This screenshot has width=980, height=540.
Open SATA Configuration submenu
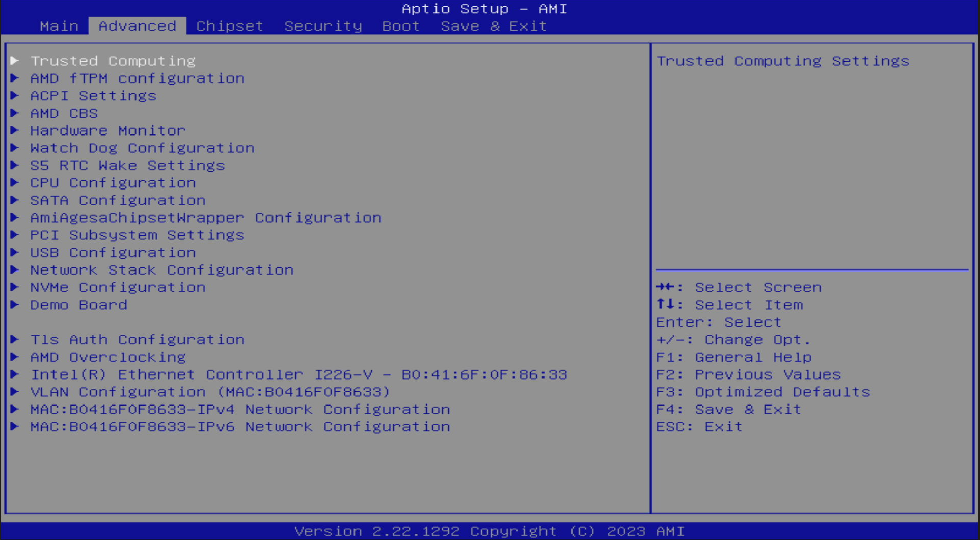(118, 200)
